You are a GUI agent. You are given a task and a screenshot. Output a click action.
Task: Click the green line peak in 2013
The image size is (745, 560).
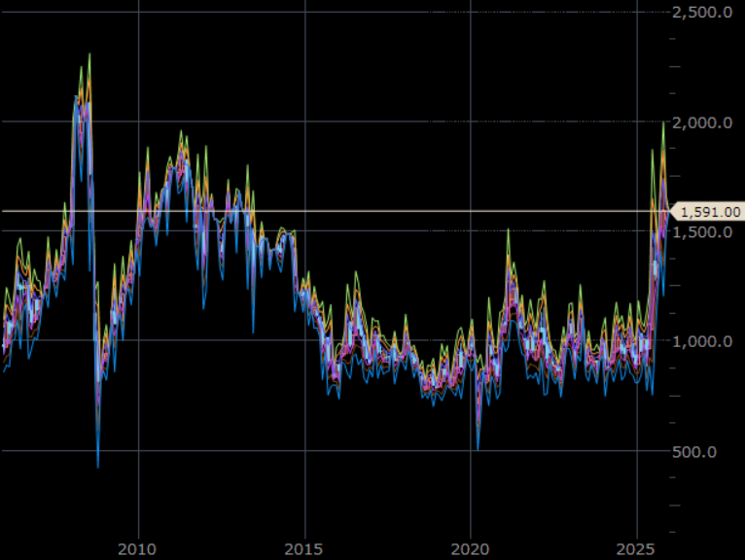(248, 167)
